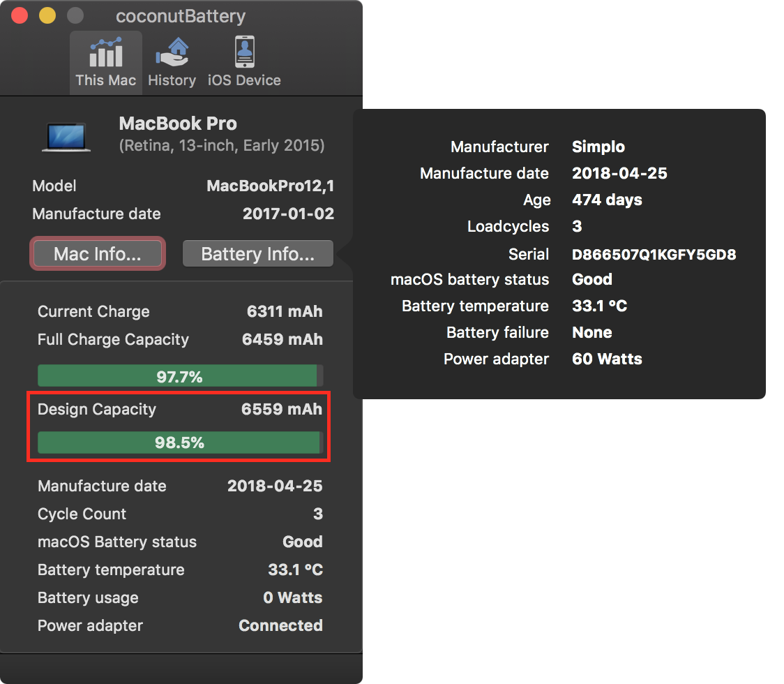Click the coconutBattery window title

181,16
